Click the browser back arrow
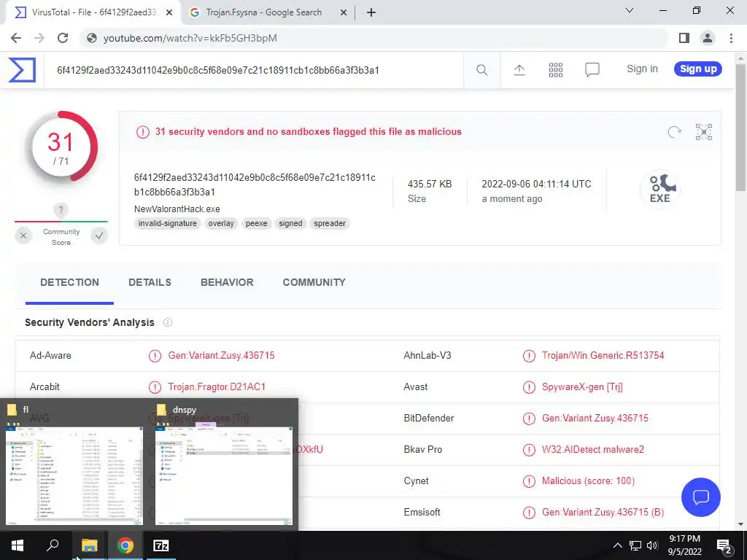This screenshot has width=747, height=560. 16,38
